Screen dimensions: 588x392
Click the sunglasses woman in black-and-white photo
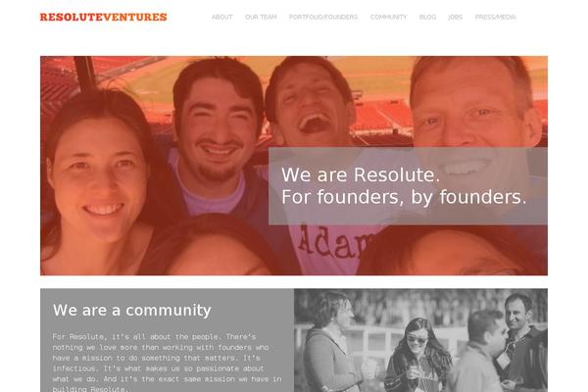[418, 355]
